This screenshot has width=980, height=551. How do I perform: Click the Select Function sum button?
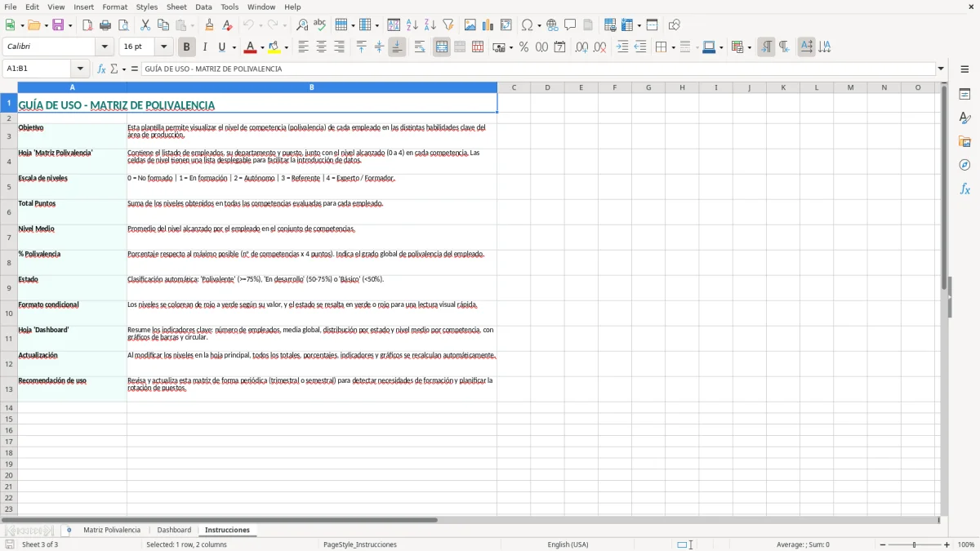[114, 69]
